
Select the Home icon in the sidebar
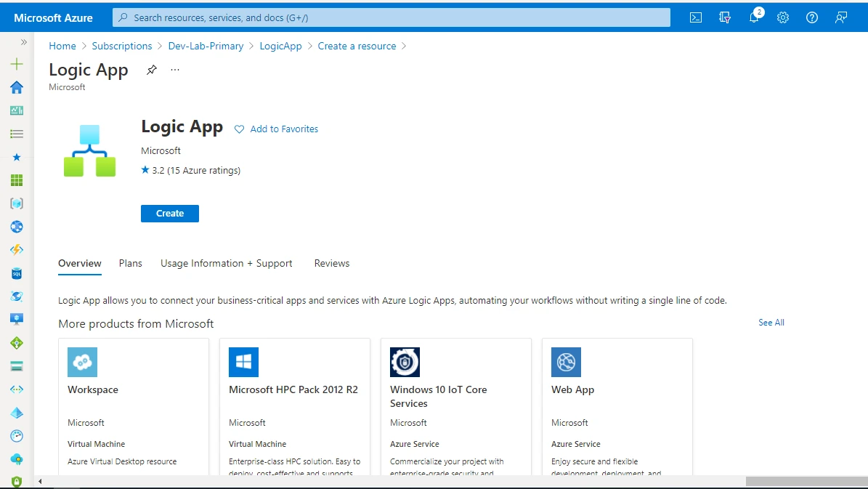(x=16, y=87)
